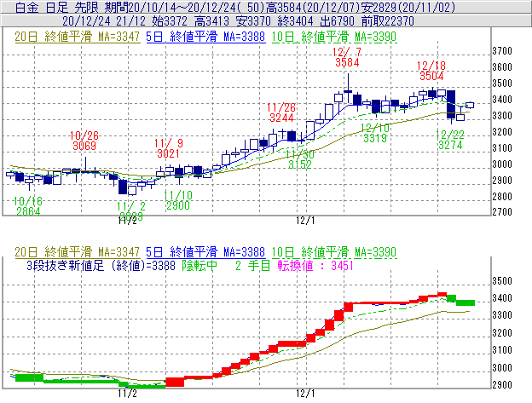This screenshot has width=532, height=403.
Task: Click the upper chart's 5日 終値平滑 MA=3388 legend
Action: [205, 37]
